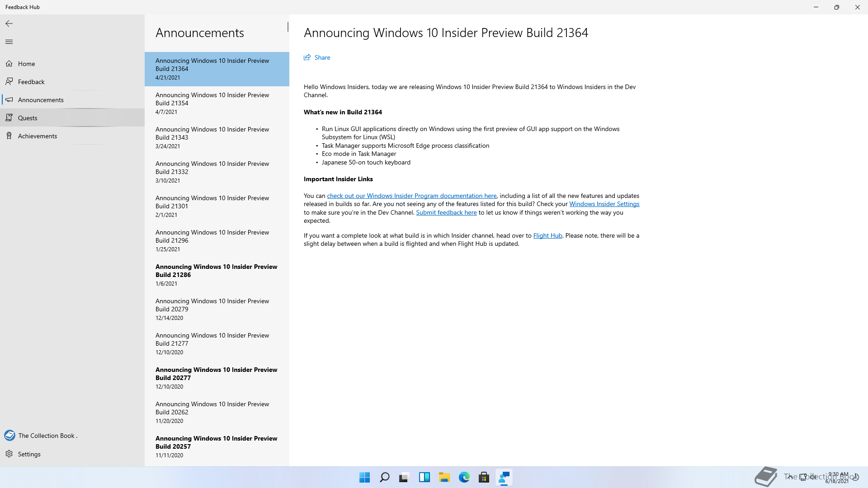Click the Eco mode in Task Manager bullet
868x488 pixels.
pyautogui.click(x=359, y=154)
